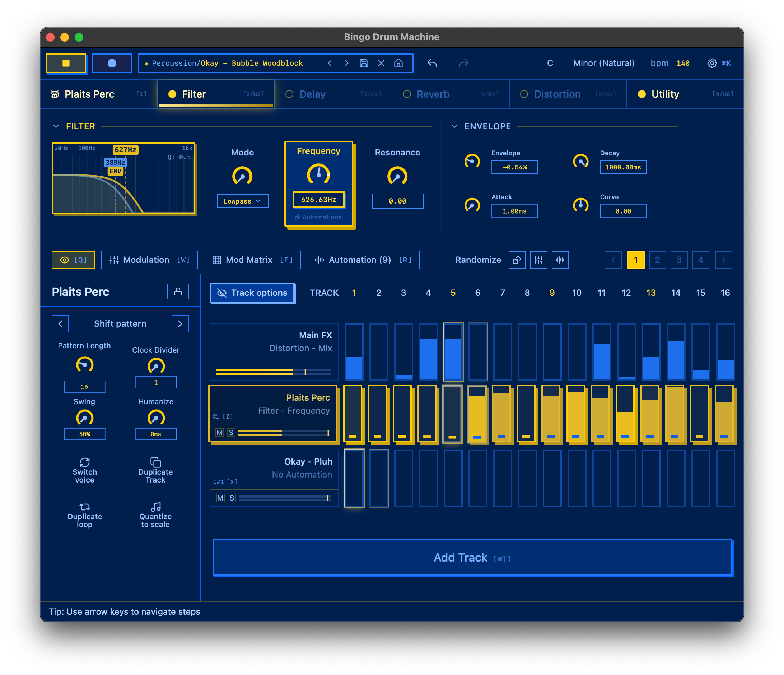Collapse the FILTER section chevron
The image size is (784, 675).
[56, 126]
